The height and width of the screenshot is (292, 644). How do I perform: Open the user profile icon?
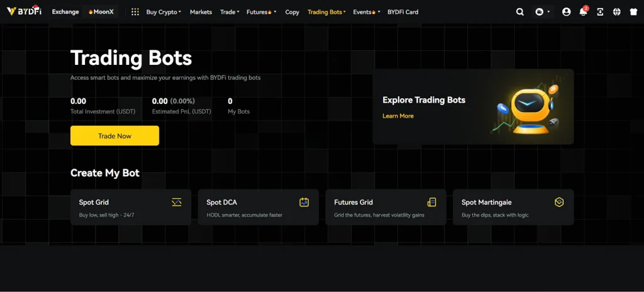pos(566,12)
